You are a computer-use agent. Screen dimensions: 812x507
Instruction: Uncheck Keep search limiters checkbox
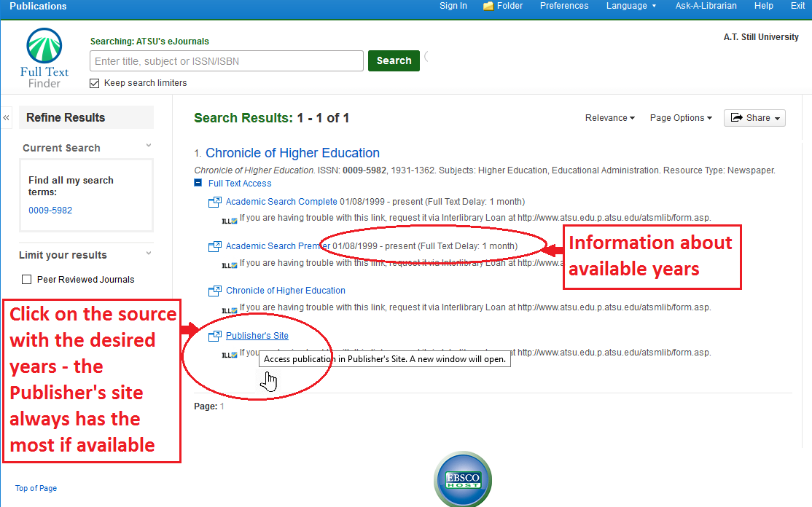[x=94, y=83]
